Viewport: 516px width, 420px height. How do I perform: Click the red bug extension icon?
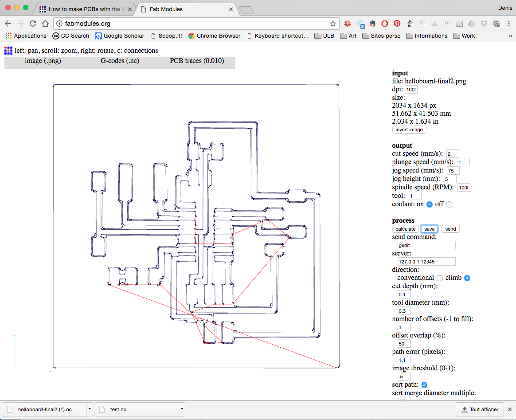pyautogui.click(x=348, y=24)
